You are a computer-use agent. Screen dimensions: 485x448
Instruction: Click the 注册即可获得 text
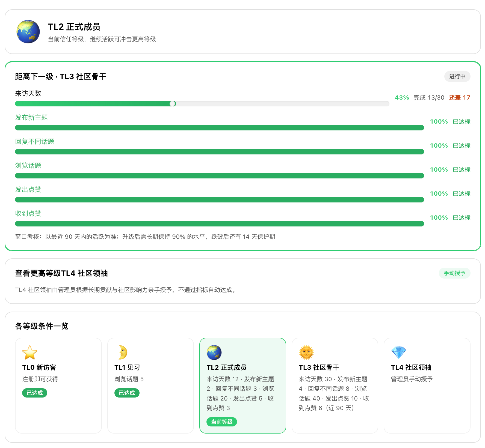pos(40,379)
